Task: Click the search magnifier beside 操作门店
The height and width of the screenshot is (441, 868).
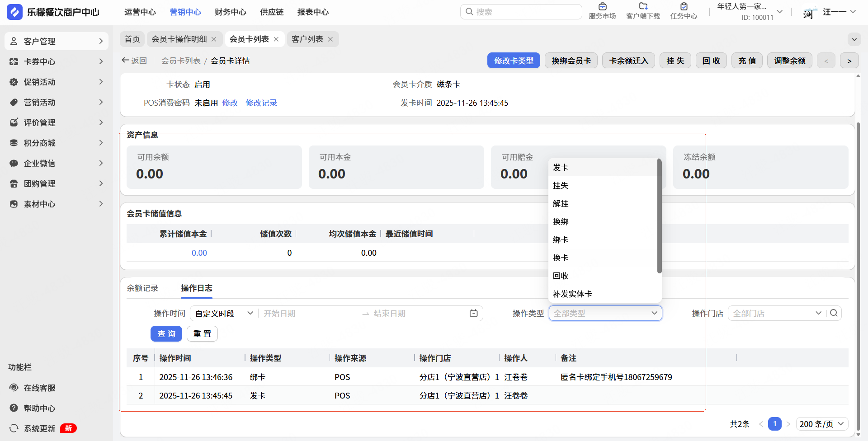Action: click(834, 313)
